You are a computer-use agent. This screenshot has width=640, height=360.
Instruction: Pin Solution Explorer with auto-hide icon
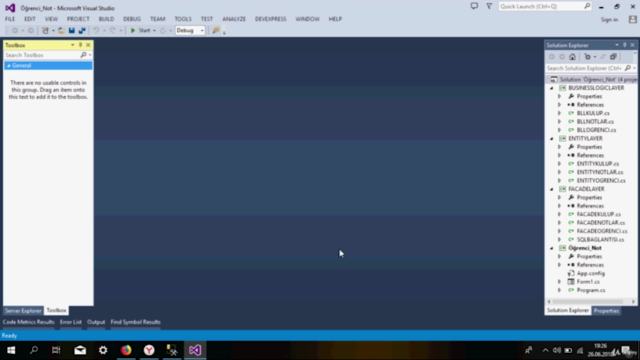[624, 45]
